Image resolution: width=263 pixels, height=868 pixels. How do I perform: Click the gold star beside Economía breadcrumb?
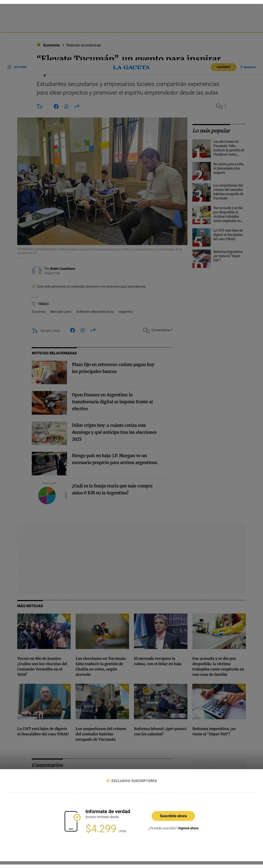[39, 45]
